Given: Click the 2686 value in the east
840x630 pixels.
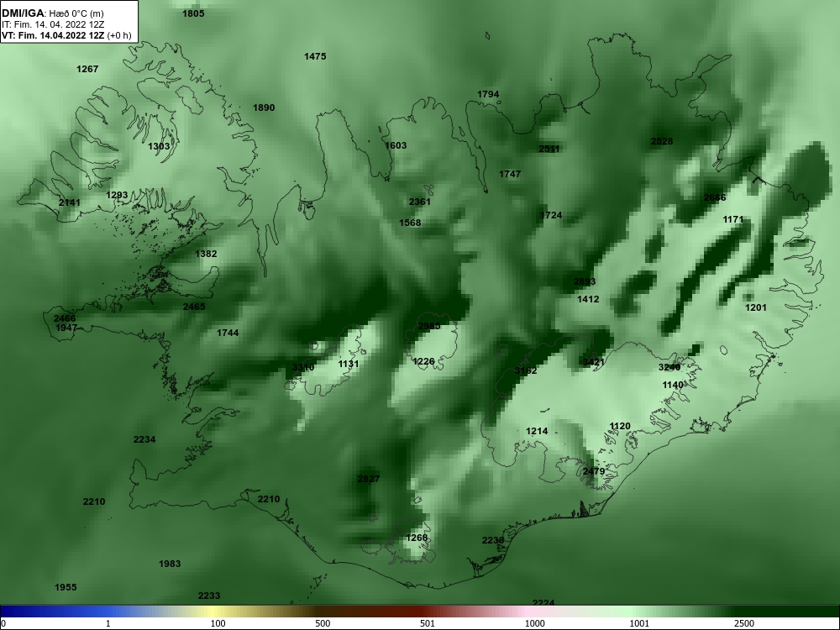Looking at the screenshot, I should pos(715,197).
